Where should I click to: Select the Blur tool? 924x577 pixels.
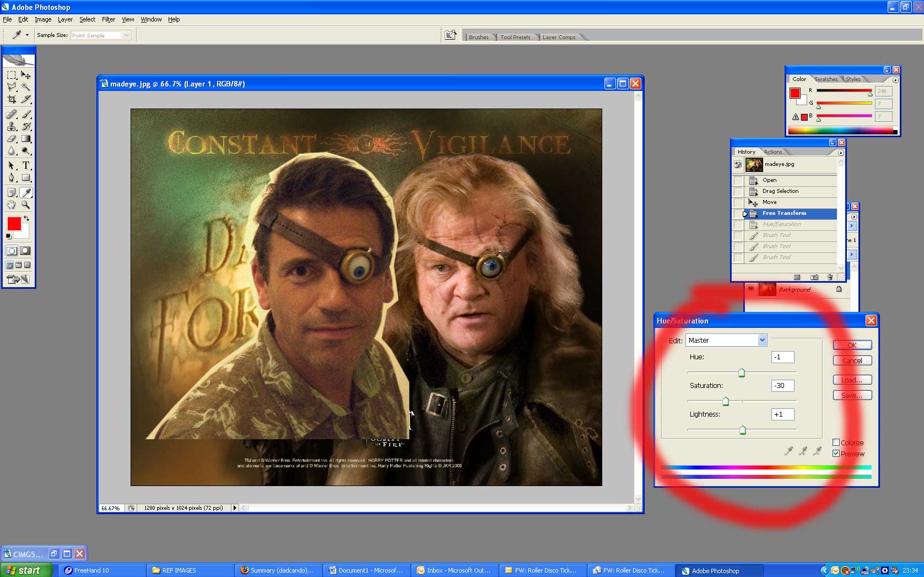coord(12,151)
